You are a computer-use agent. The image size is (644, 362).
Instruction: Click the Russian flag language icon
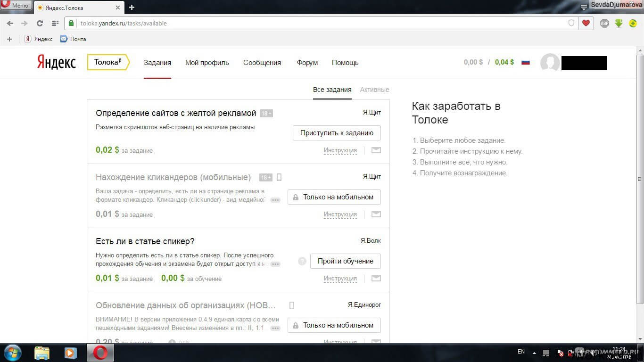(526, 62)
